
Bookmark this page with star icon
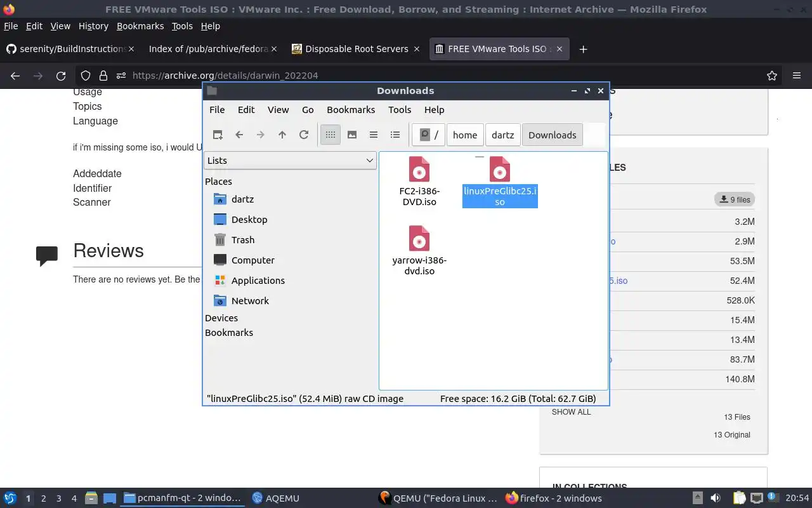click(772, 76)
